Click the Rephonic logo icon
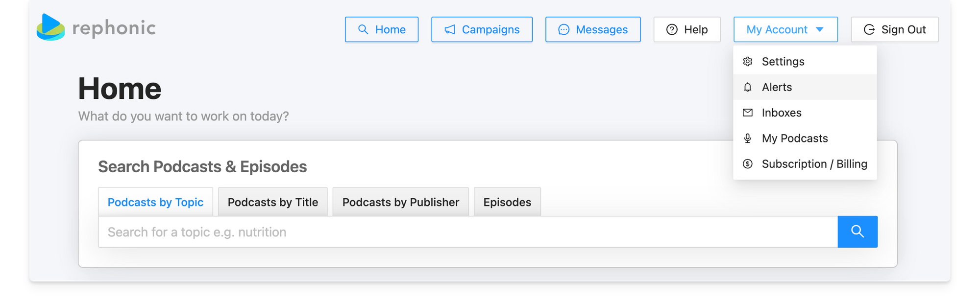This screenshot has height=299, width=980. pyautogui.click(x=50, y=27)
